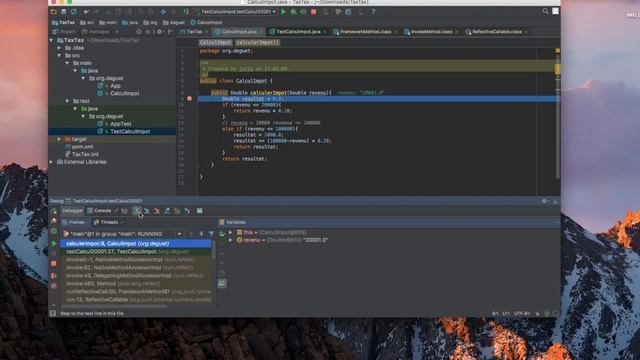This screenshot has height=360, width=640.
Task: Click the Save All disk icon in the toolbar
Action: tap(64, 12)
